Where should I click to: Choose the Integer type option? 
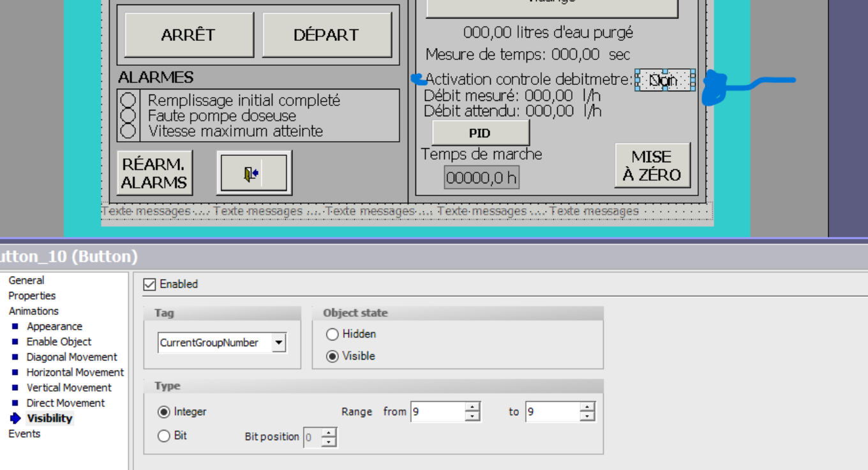(164, 412)
